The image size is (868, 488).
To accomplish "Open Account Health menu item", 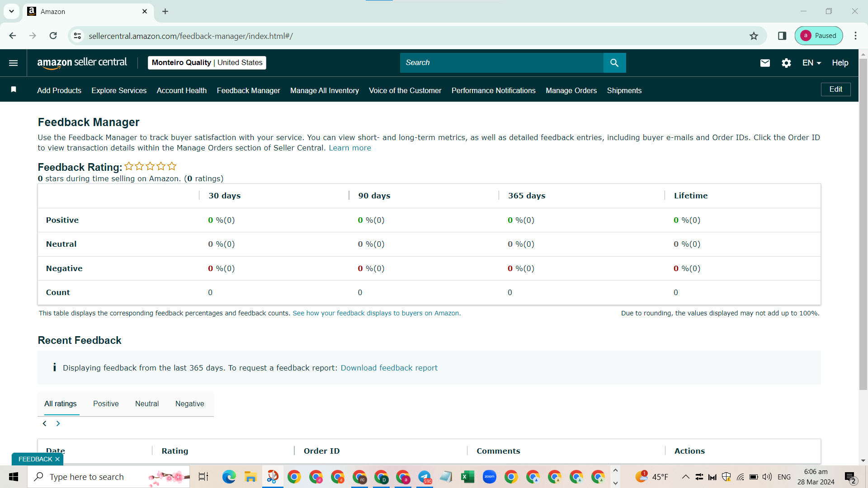I will click(x=182, y=90).
